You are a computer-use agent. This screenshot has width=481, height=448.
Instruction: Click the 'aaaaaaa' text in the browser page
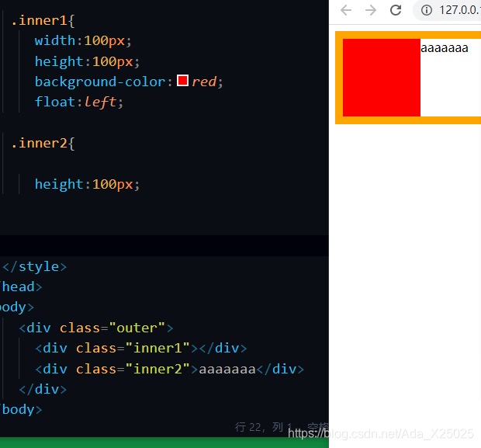445,48
